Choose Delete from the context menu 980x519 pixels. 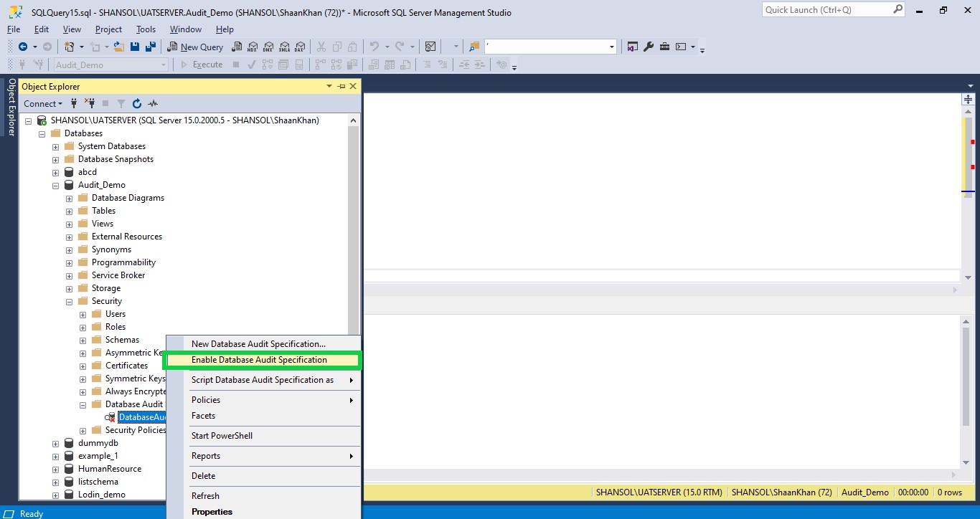203,475
